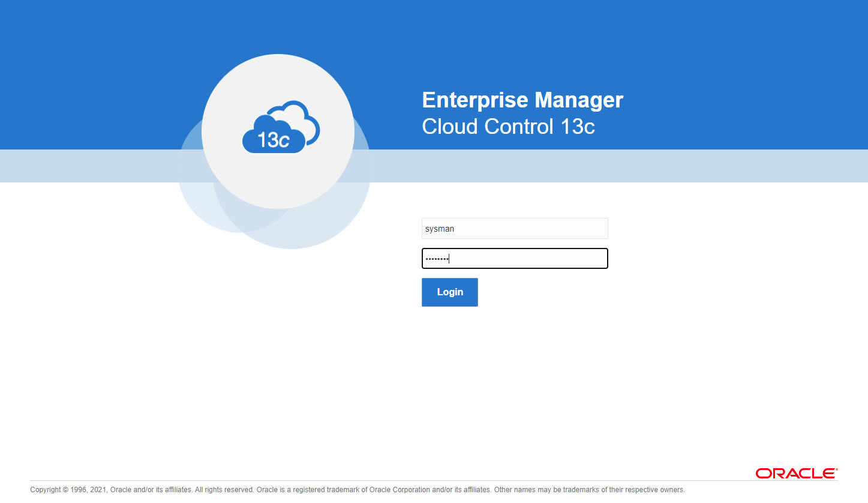Click the Enterprise Manager heading text
Image resolution: width=868 pixels, height=503 pixels.
[x=522, y=100]
